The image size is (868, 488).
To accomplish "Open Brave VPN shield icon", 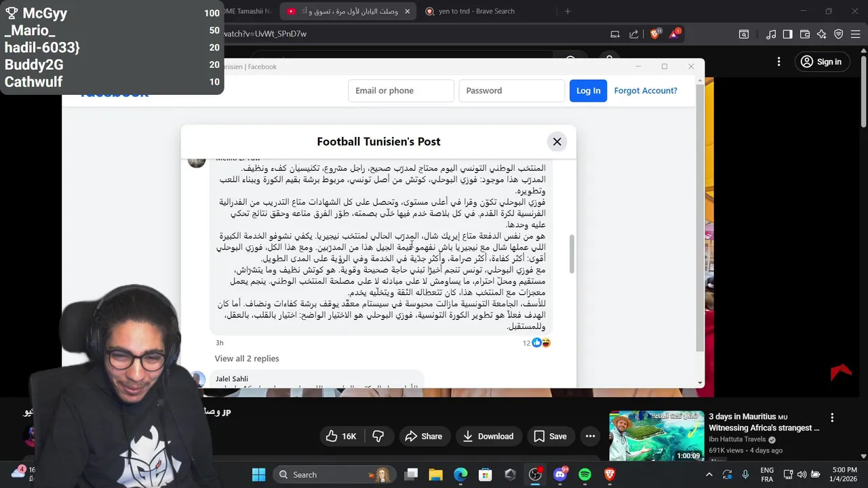I will (x=838, y=34).
